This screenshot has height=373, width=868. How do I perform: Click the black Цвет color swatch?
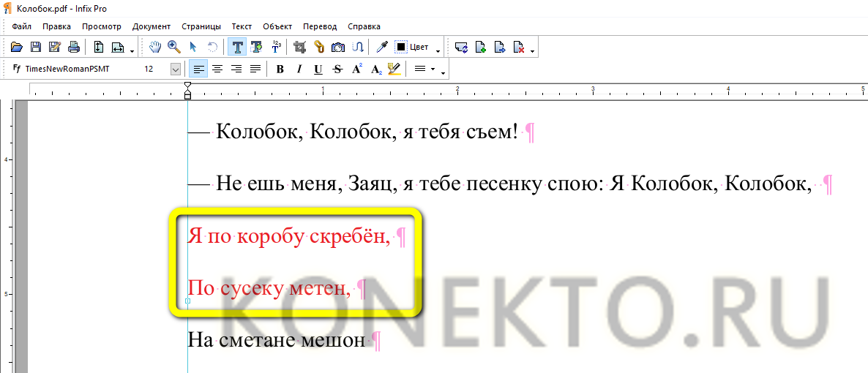401,47
